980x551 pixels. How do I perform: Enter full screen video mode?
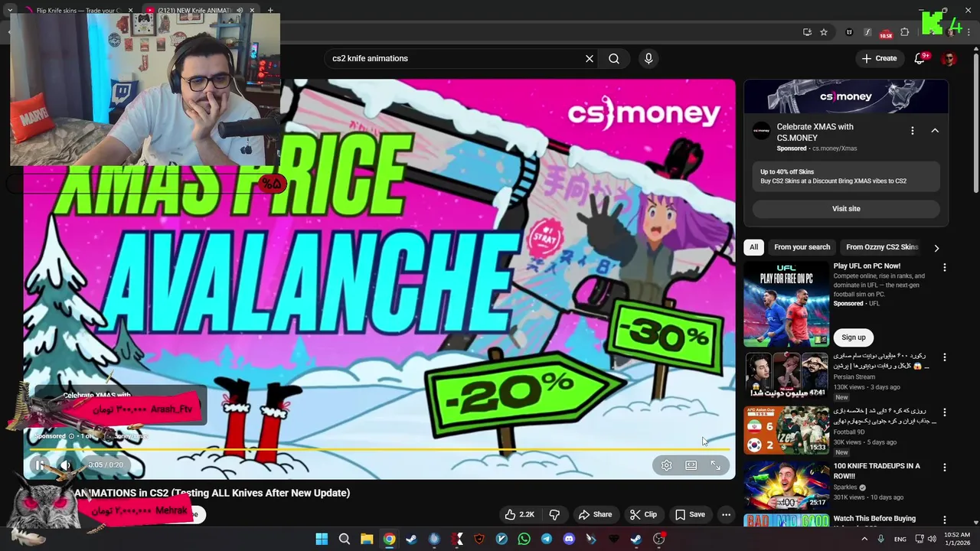coord(715,465)
